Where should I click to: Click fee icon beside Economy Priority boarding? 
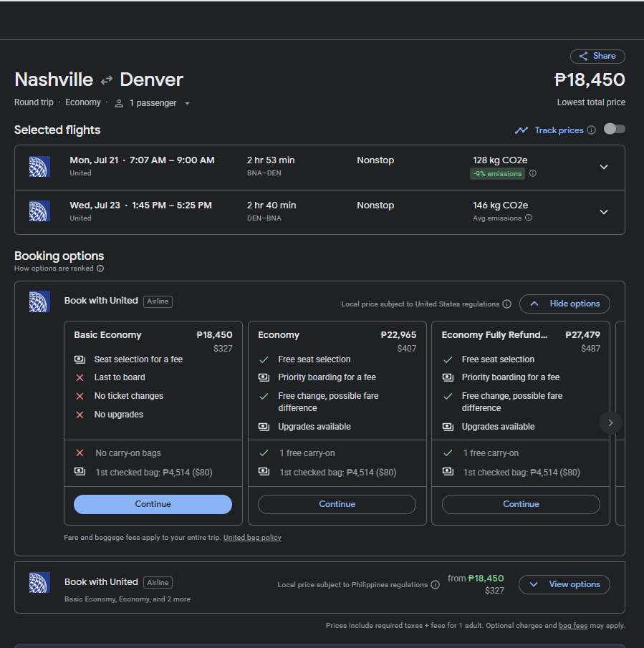click(264, 377)
